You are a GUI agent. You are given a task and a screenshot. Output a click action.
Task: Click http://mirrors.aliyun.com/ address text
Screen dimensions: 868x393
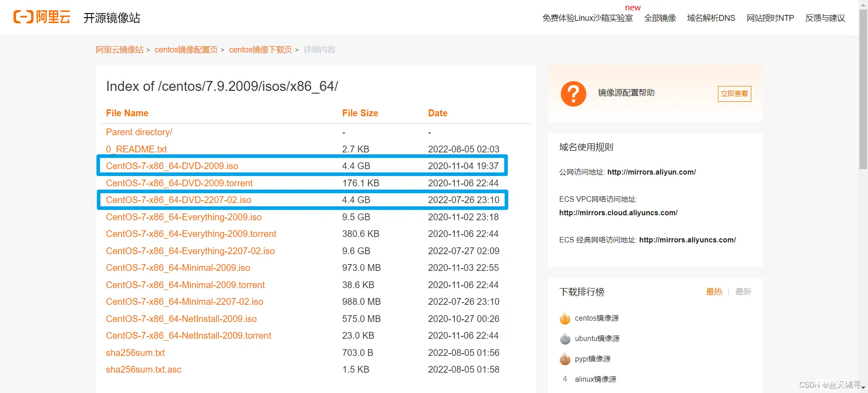651,172
